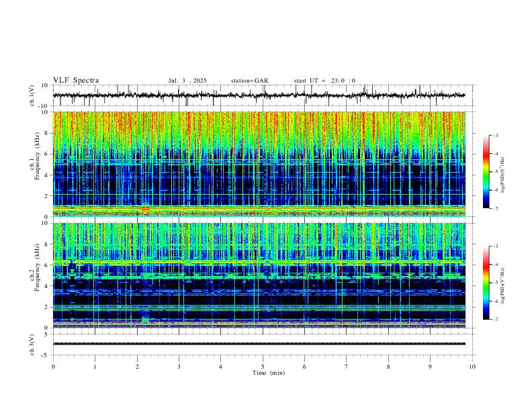Image resolution: width=532 pixels, height=411 pixels.
Task: Click the "ch.1(V)" waveform axis label
Action: [x=32, y=95]
